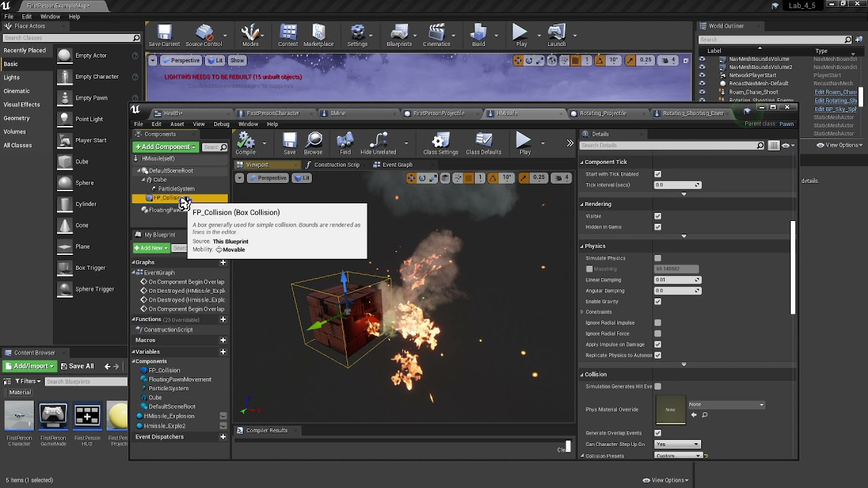The height and width of the screenshot is (488, 868).
Task: Click Perspective button in blueprint viewport
Action: click(268, 178)
